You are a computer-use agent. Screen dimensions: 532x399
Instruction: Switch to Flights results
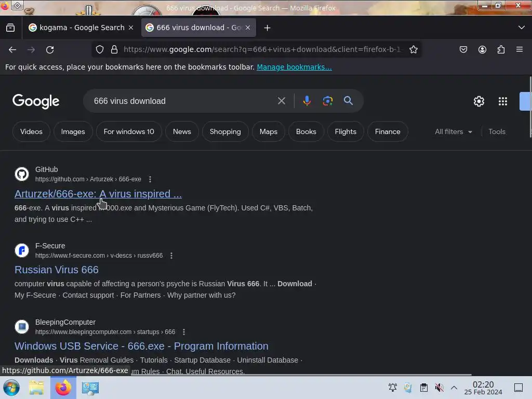coord(345,131)
